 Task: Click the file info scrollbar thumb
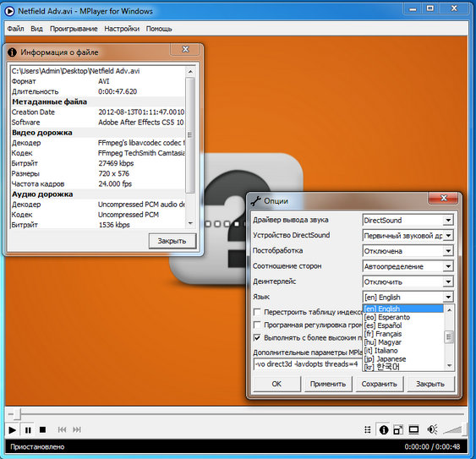click(x=190, y=135)
